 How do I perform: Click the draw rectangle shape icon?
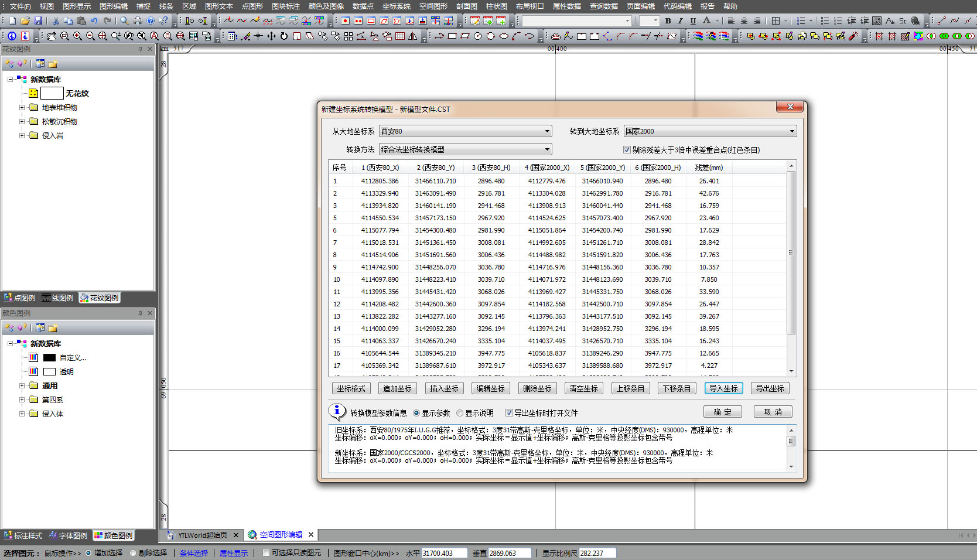coord(452,36)
